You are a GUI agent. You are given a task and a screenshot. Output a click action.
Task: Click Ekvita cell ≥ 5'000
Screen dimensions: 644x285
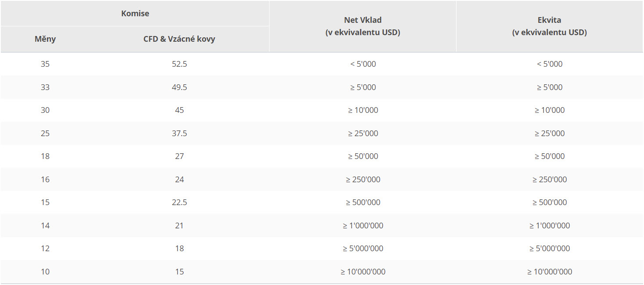(549, 87)
